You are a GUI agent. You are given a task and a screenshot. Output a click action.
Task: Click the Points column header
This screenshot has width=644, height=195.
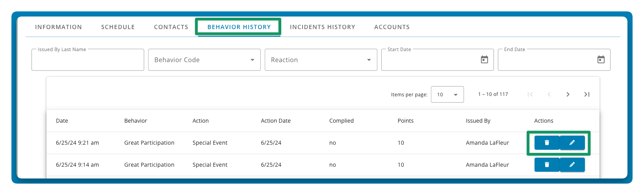click(406, 121)
